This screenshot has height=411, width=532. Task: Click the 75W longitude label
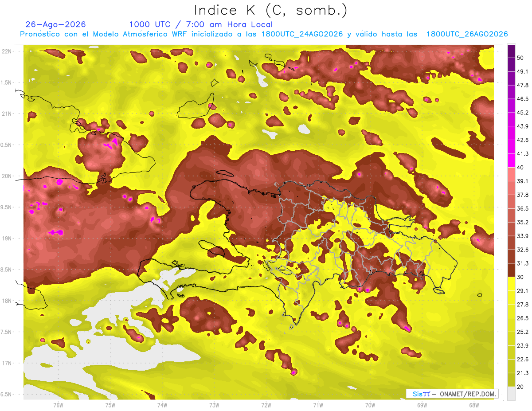110,405
